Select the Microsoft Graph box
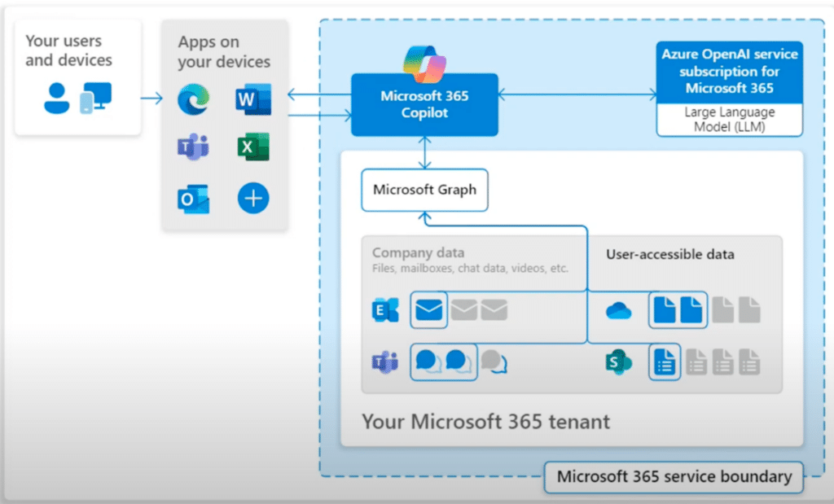The height and width of the screenshot is (504, 834). pos(424,190)
